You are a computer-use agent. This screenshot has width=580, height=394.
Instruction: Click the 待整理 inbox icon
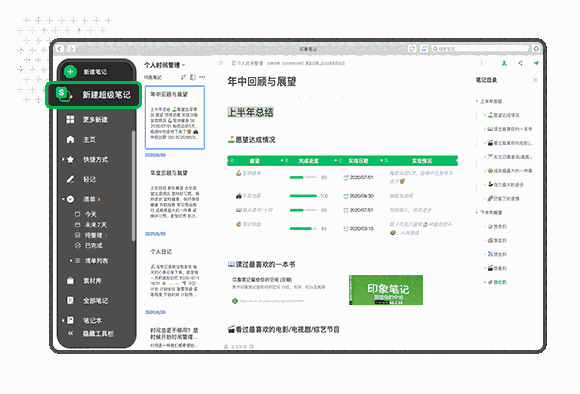pyautogui.click(x=77, y=235)
